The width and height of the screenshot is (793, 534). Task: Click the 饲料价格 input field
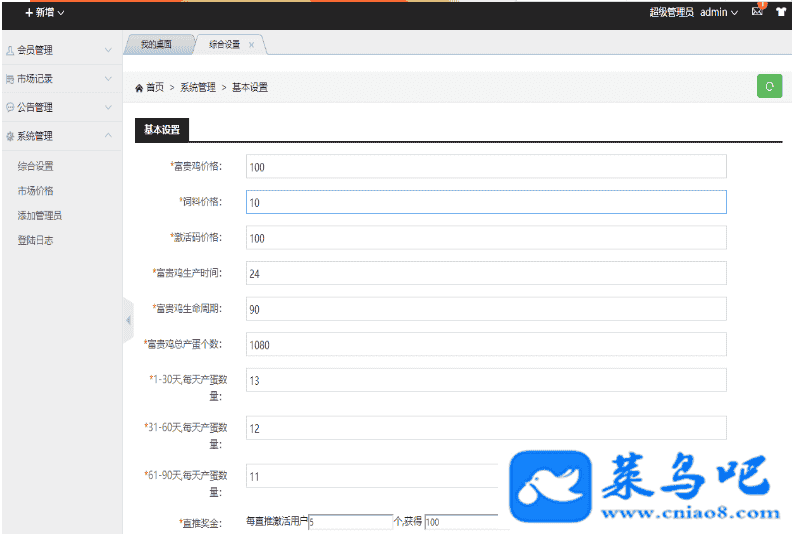[486, 202]
